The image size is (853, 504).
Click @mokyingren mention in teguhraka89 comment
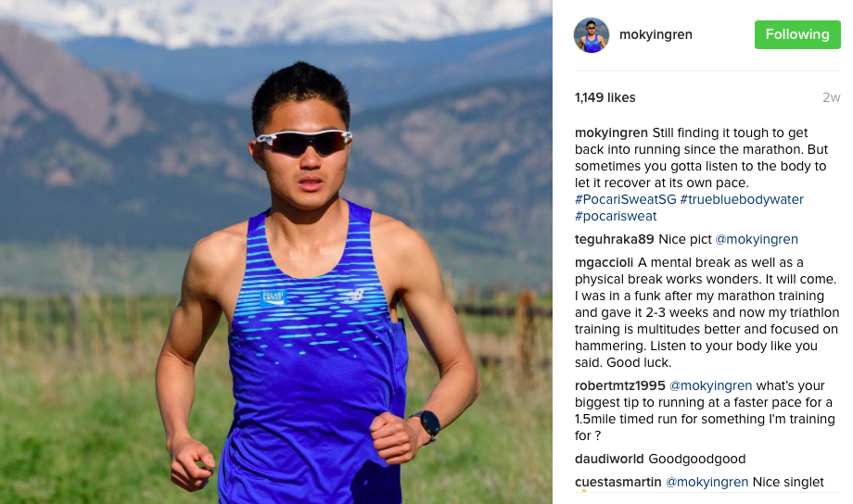[757, 239]
